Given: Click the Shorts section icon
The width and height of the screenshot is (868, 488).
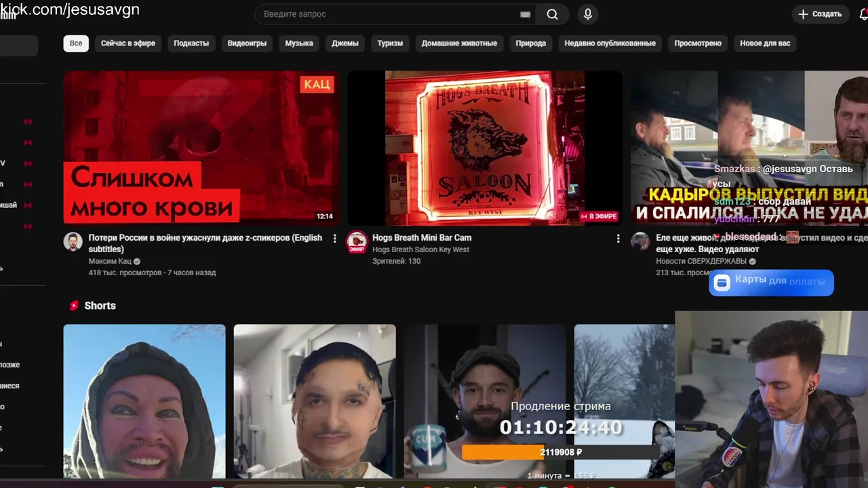Looking at the screenshot, I should point(74,306).
